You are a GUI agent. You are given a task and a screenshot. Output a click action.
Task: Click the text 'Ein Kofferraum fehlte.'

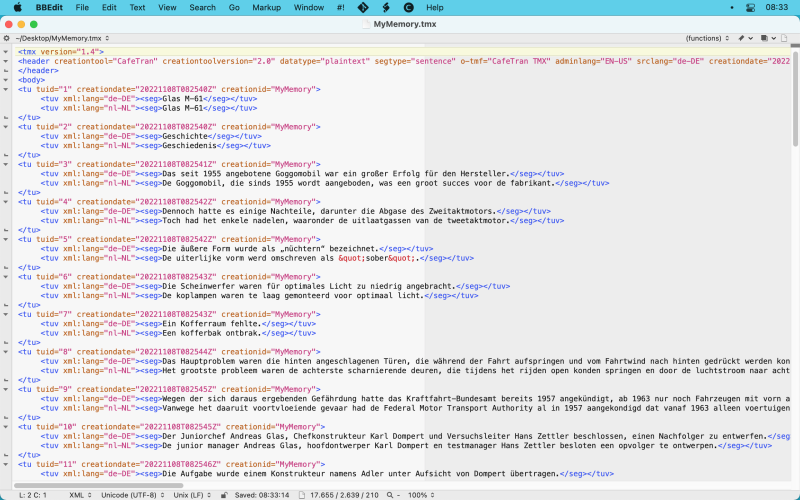212,323
